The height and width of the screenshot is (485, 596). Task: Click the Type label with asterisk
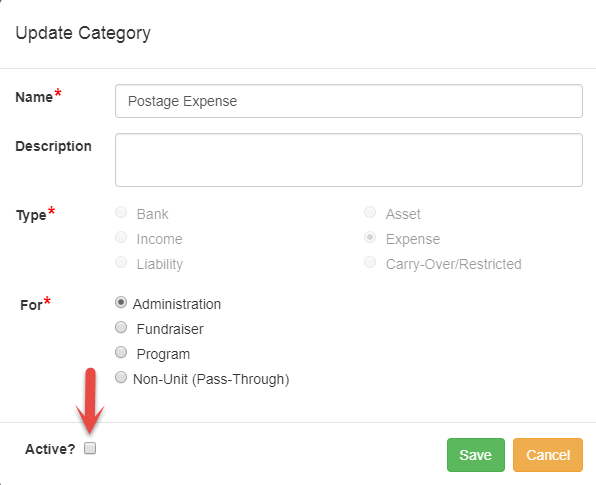[36, 214]
